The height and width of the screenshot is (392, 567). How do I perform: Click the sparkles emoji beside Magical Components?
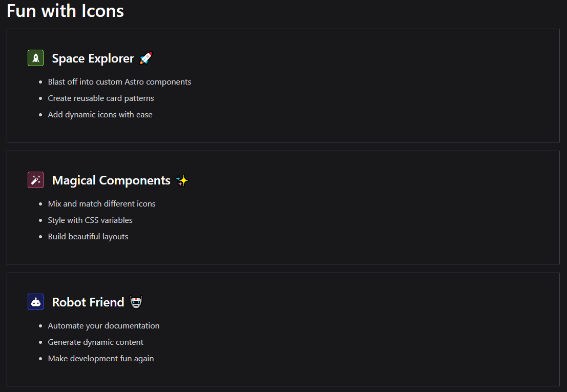182,180
